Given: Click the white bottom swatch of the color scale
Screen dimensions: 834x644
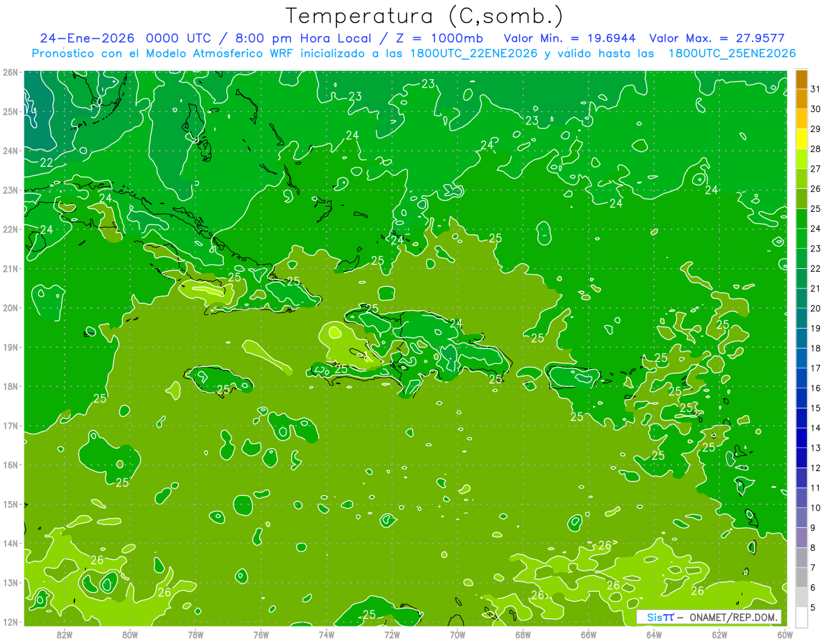Looking at the screenshot, I should (801, 617).
